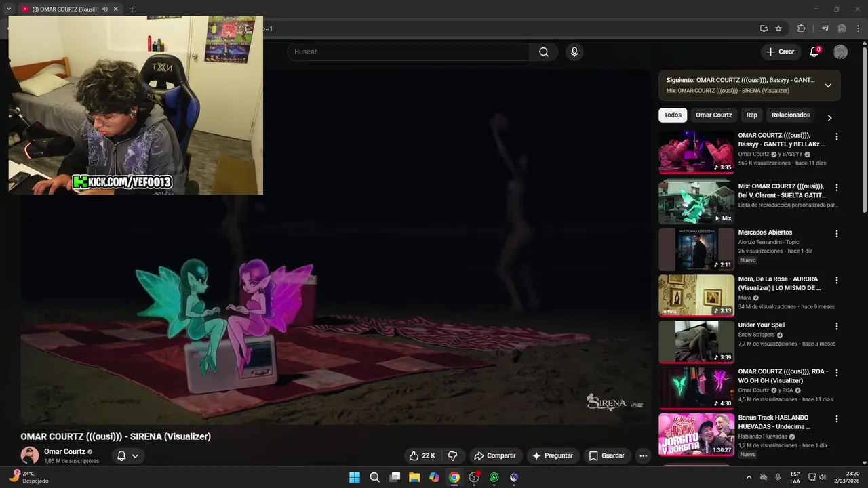This screenshot has height=488, width=868.
Task: Select the Todos filter chip
Action: coord(673,115)
